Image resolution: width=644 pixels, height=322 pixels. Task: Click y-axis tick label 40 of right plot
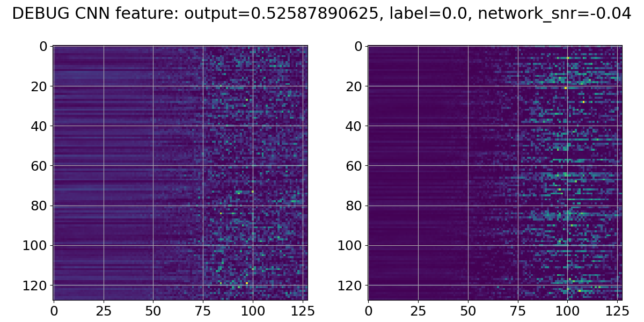click(x=355, y=126)
